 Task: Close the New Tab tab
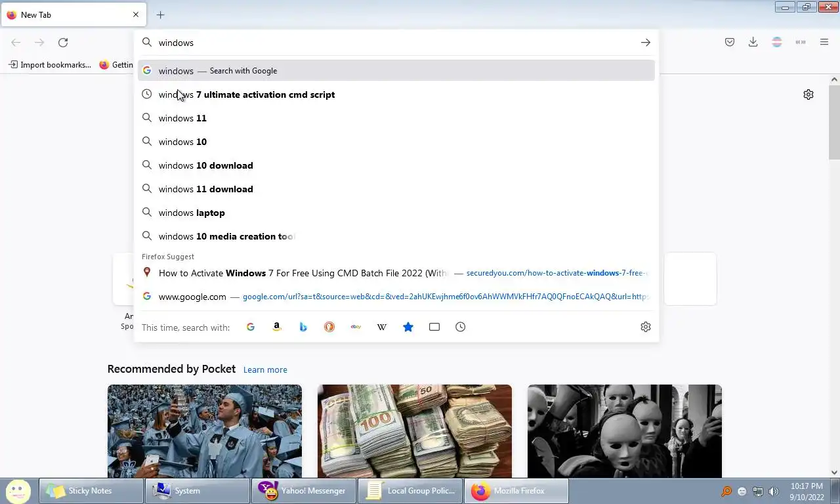point(136,14)
